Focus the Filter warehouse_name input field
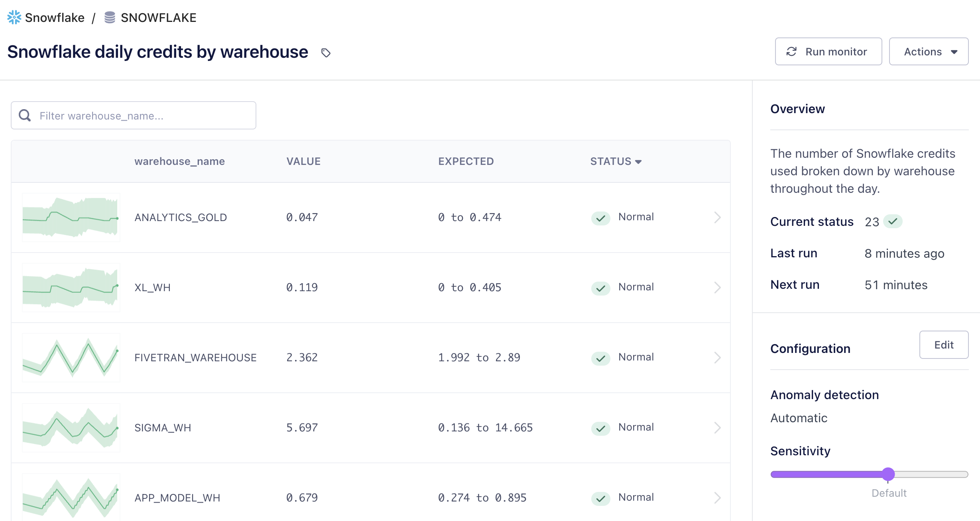 134,116
